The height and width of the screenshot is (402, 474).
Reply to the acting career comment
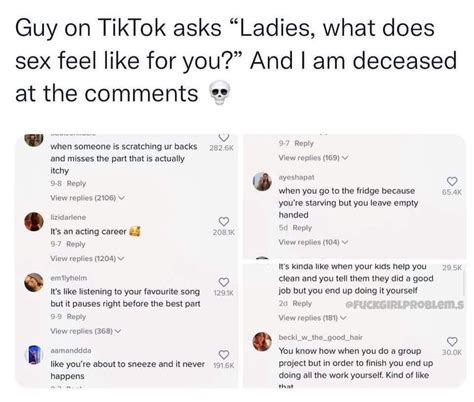point(76,244)
